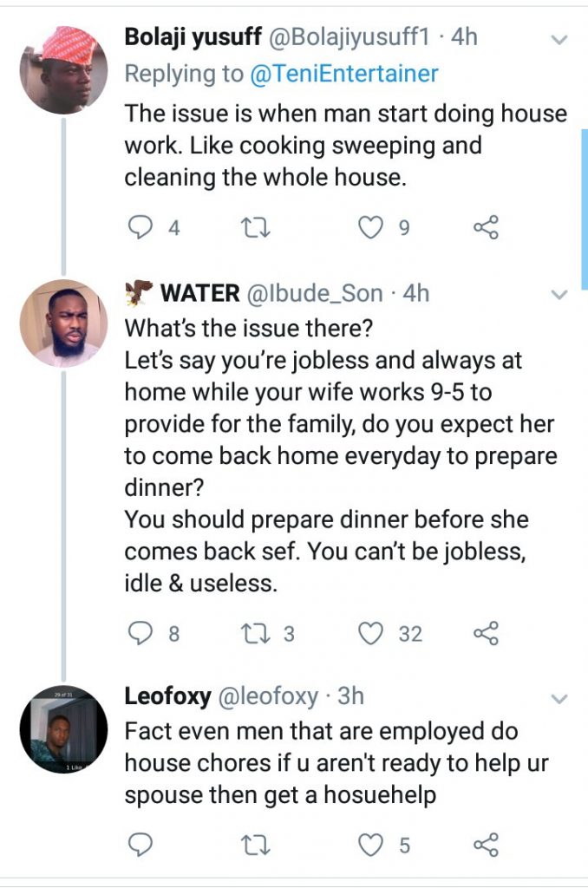
Task: Share WATER's tweet
Action: [486, 634]
